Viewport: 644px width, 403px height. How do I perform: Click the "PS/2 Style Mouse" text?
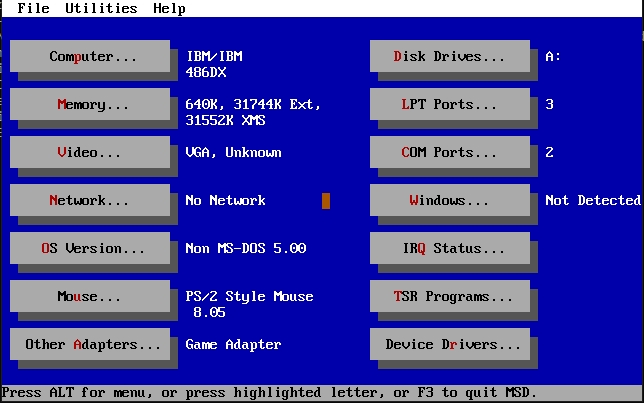point(249,297)
